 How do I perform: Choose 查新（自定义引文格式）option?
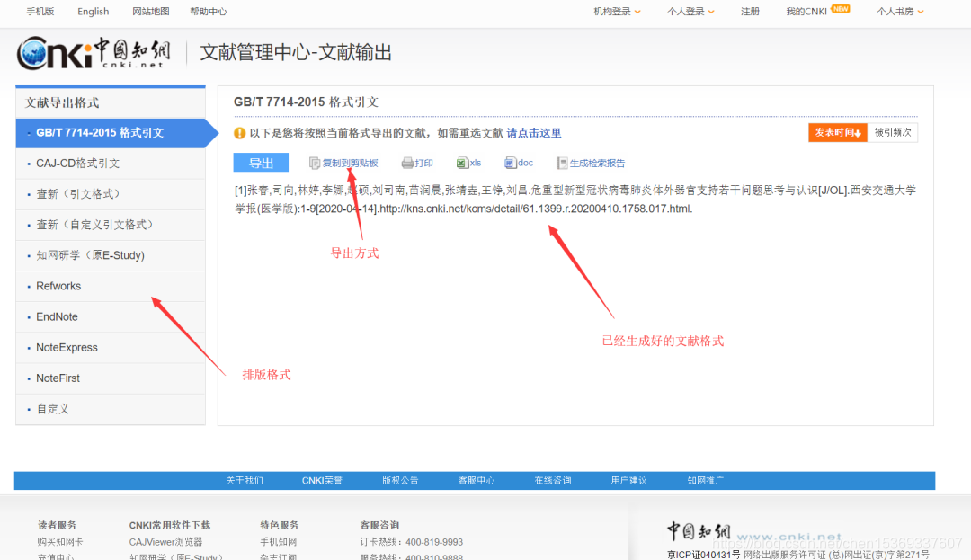111,225
